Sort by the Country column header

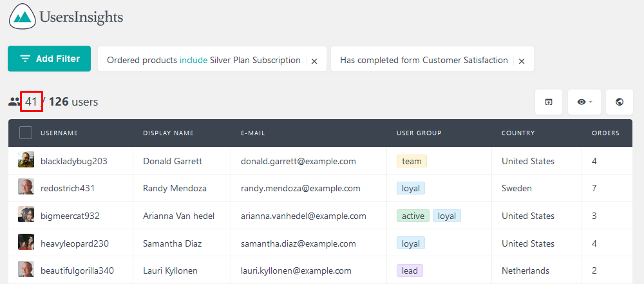click(x=518, y=133)
